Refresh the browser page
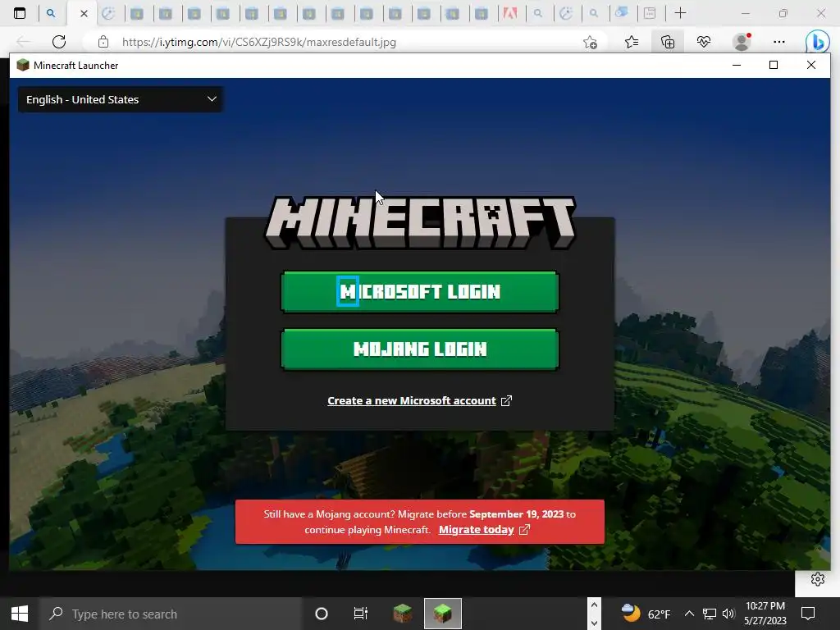 pyautogui.click(x=59, y=42)
